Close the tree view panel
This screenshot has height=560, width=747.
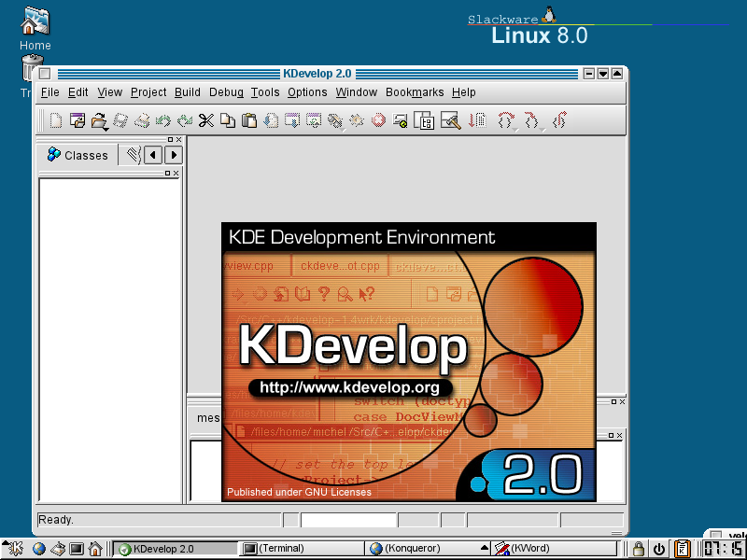pos(178,139)
